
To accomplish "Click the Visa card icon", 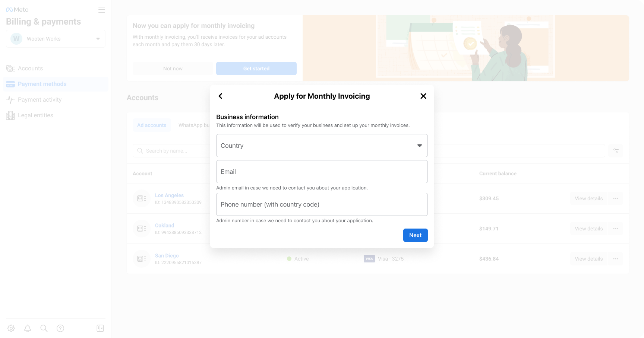I will point(369,259).
